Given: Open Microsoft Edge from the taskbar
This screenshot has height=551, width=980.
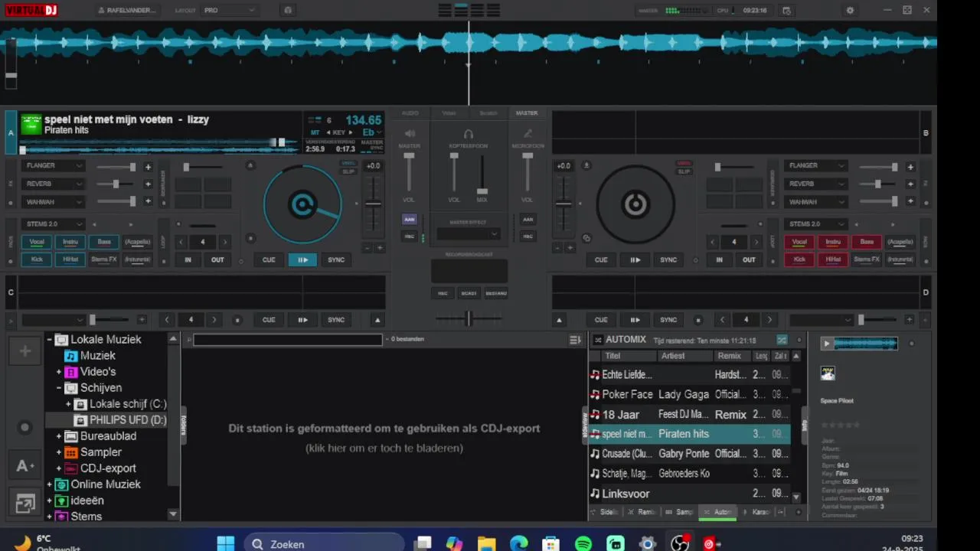Looking at the screenshot, I should (519, 543).
